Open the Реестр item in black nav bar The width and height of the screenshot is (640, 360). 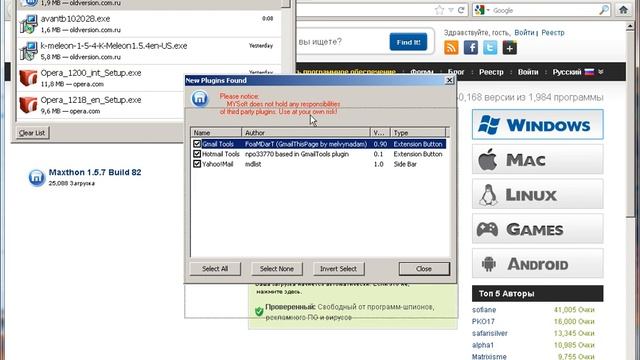(491, 72)
